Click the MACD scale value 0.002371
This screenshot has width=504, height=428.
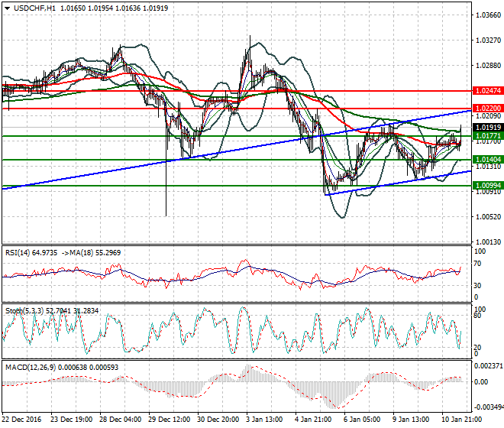tap(489, 365)
